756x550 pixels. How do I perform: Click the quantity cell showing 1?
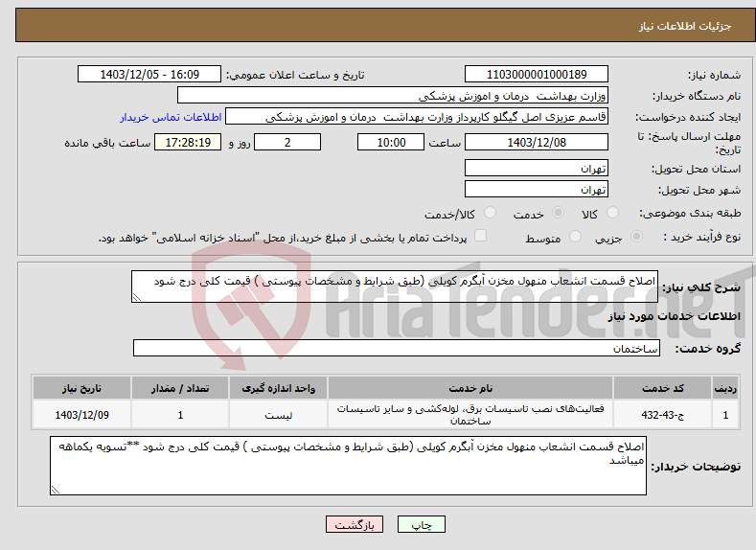(x=180, y=415)
